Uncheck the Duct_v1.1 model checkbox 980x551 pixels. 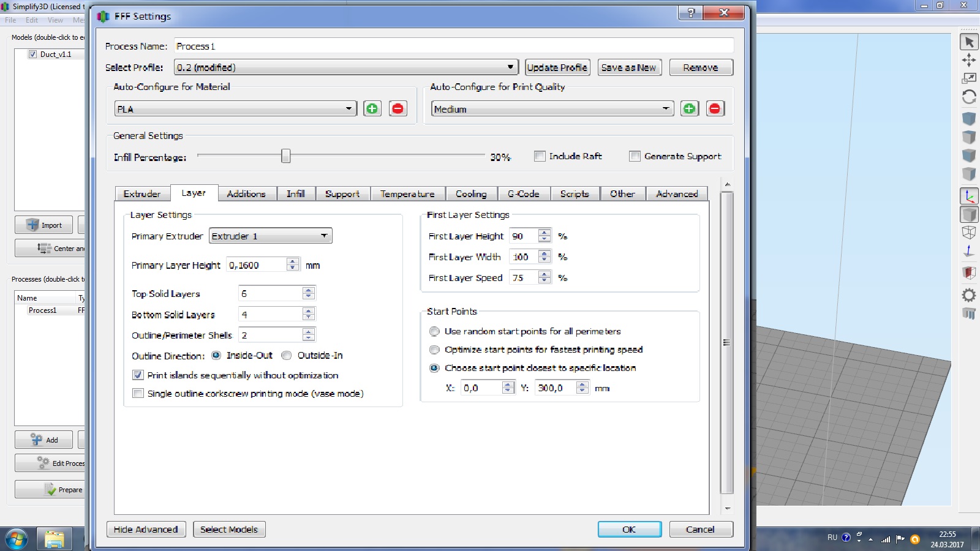click(32, 54)
